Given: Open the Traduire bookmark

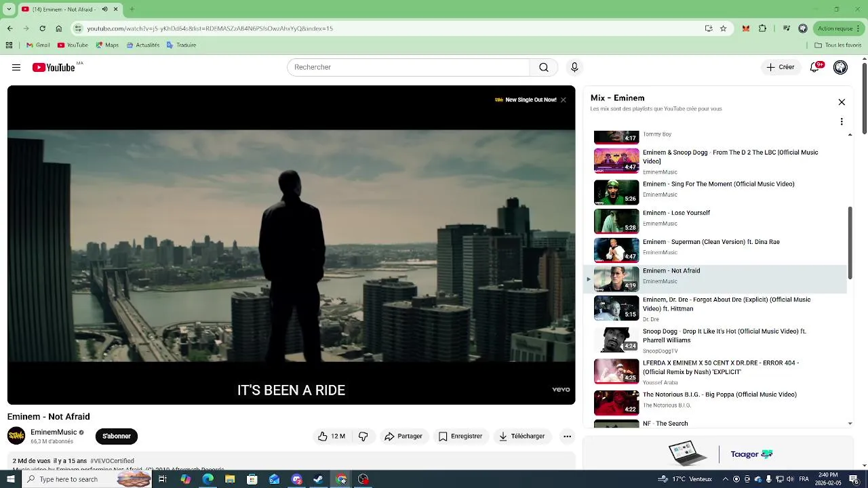Looking at the screenshot, I should pos(181,45).
